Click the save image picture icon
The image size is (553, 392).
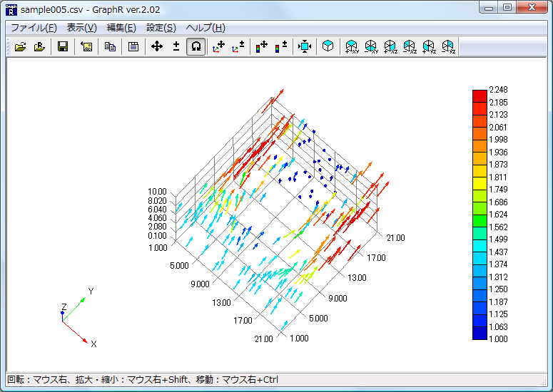86,47
